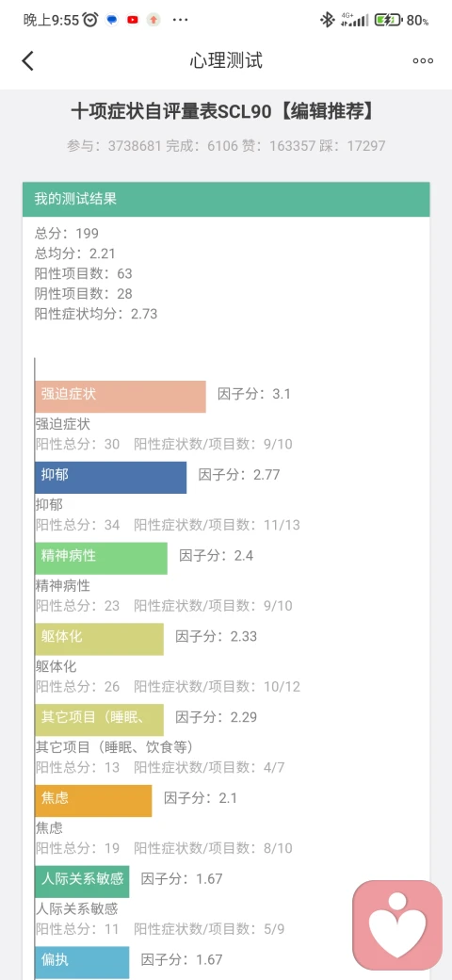Tap the 我的测试结果 header
Screen dimensions: 452x980
click(x=226, y=200)
